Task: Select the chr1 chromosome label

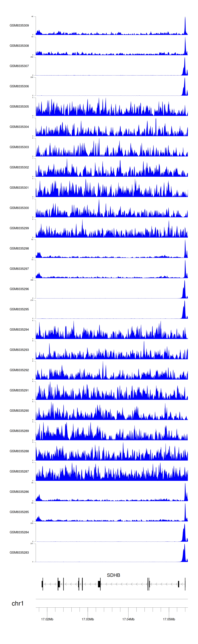Action: [18, 603]
